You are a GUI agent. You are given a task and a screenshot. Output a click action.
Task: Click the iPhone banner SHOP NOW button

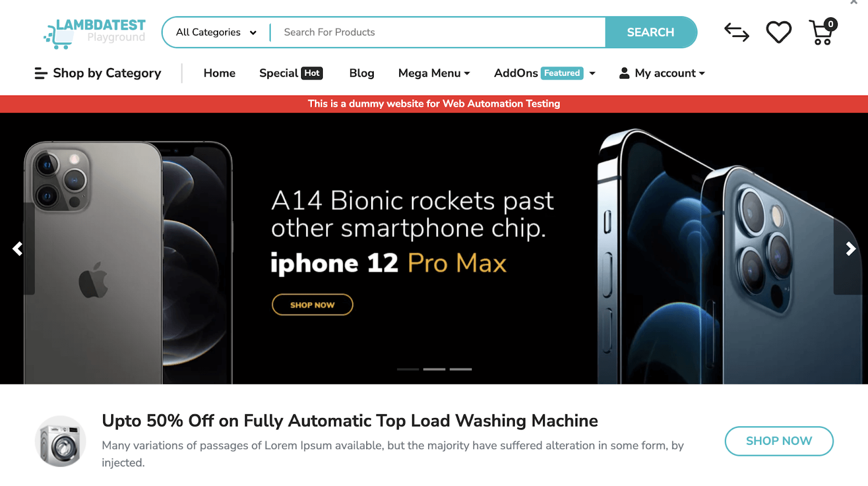point(312,305)
